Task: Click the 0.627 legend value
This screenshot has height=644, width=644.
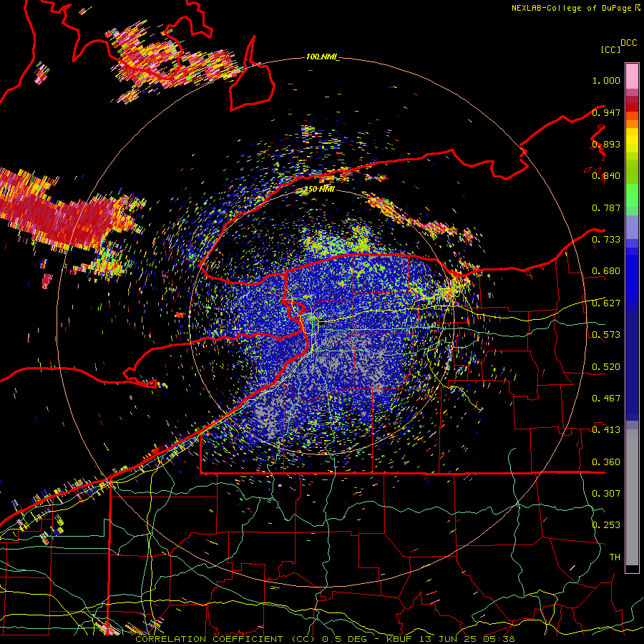Action: [606, 303]
